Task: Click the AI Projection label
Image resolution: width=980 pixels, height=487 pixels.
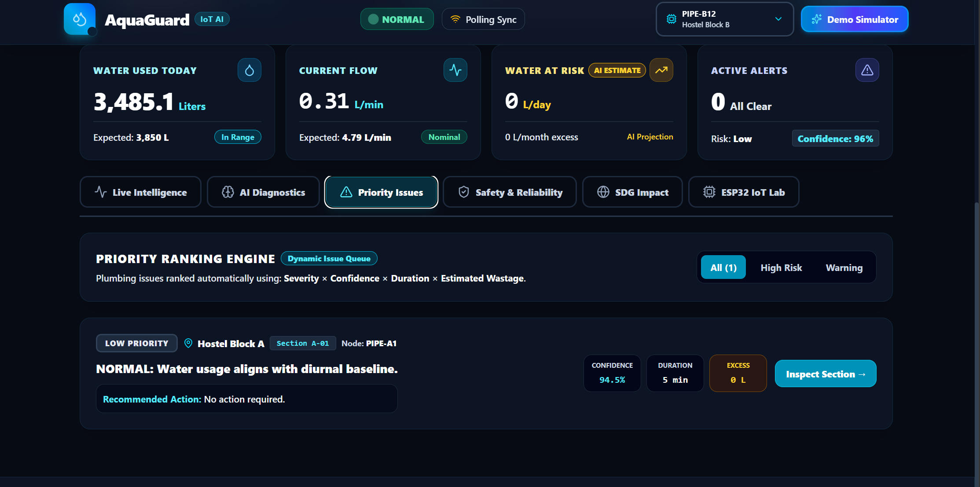Action: [650, 137]
